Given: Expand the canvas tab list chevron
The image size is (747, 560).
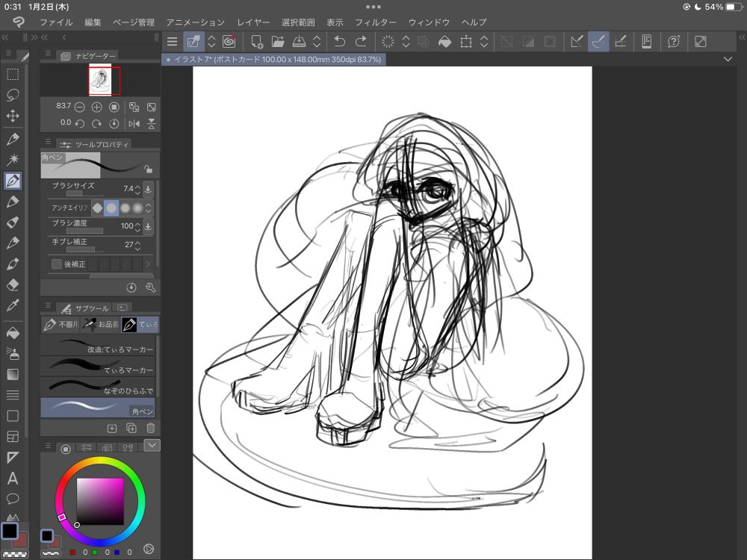Looking at the screenshot, I should [728, 59].
